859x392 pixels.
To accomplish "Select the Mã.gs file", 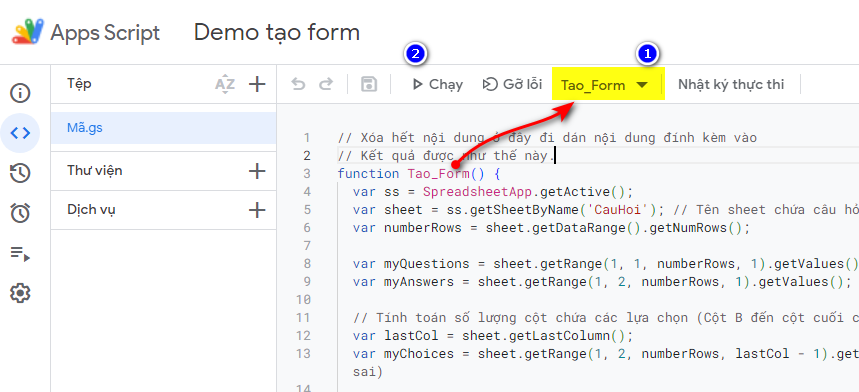I will [x=163, y=128].
